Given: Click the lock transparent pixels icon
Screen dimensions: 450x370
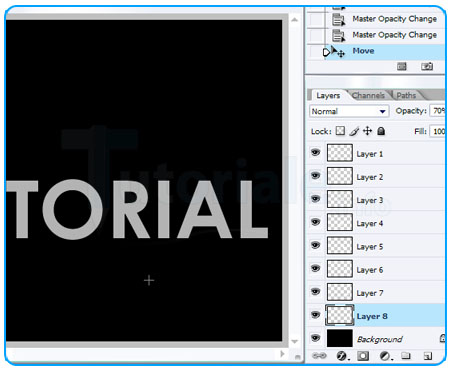Looking at the screenshot, I should pos(340,131).
